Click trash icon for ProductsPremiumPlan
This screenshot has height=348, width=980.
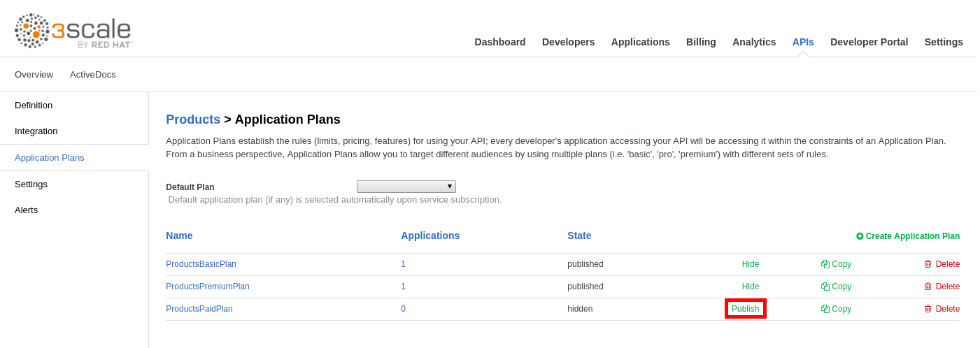tap(928, 287)
